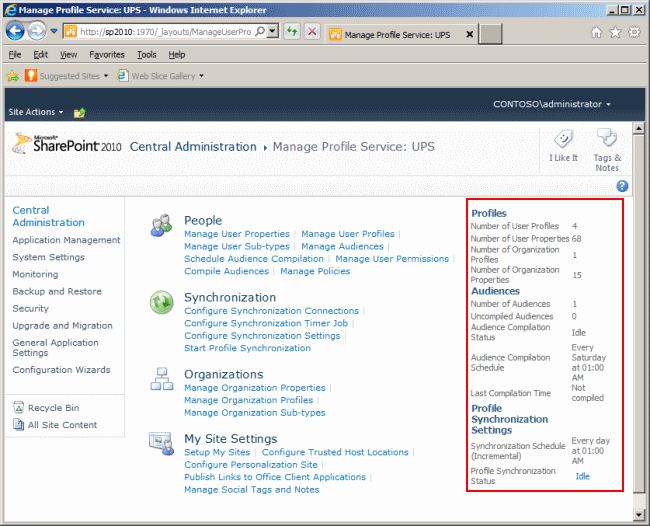Open the Site Actions dropdown menu

coord(36,112)
